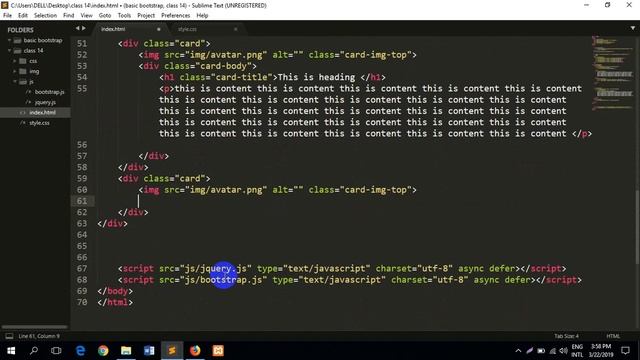Open File Explorer from the taskbar
Viewport: 640px width, 360px height.
pos(126,351)
